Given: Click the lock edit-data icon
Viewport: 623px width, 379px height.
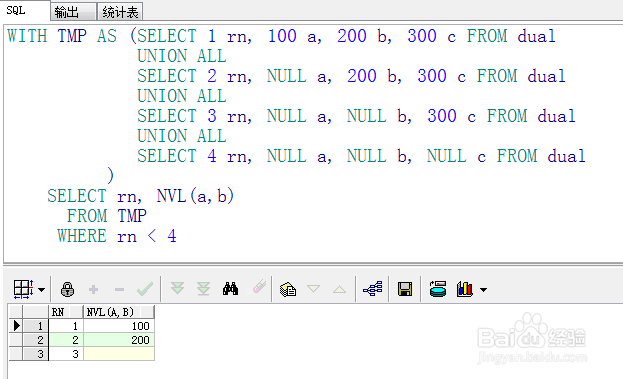Looking at the screenshot, I should pos(67,289).
